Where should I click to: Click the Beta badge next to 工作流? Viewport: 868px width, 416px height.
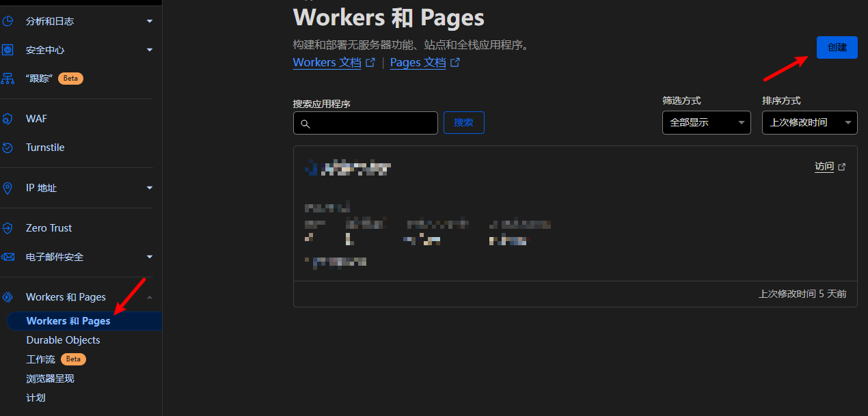pyautogui.click(x=73, y=359)
